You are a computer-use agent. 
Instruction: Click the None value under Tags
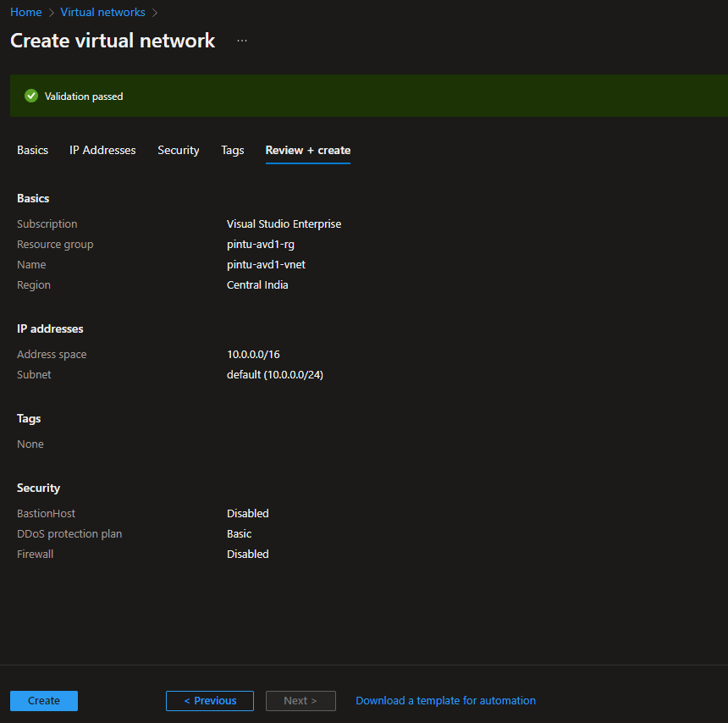tap(30, 444)
